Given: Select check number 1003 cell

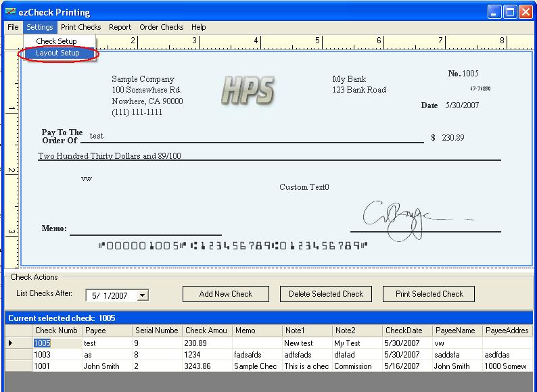Looking at the screenshot, I should tap(57, 355).
